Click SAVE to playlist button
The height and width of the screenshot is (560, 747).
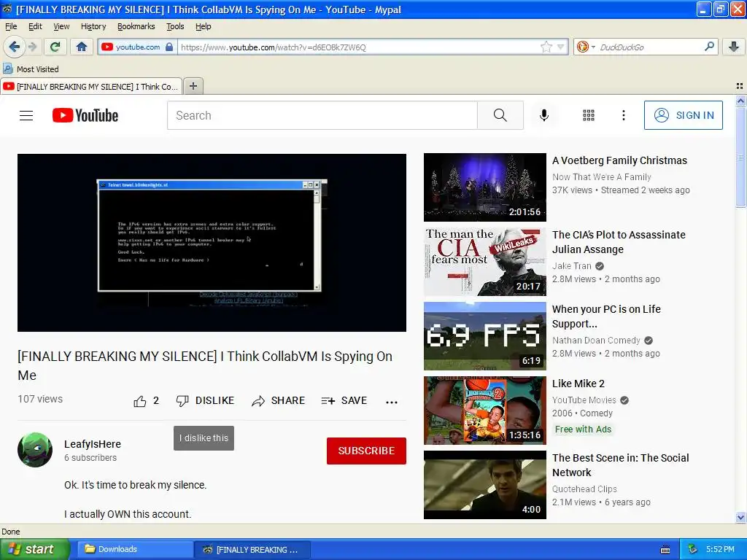[x=344, y=400]
